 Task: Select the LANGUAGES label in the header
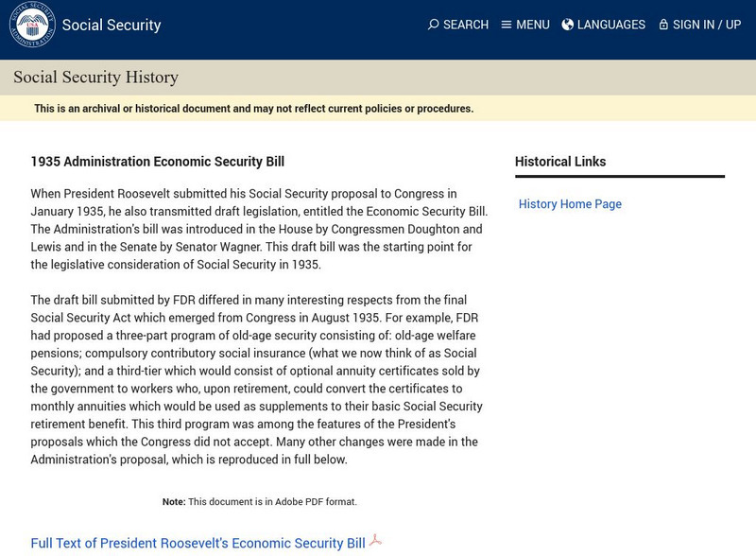[610, 25]
